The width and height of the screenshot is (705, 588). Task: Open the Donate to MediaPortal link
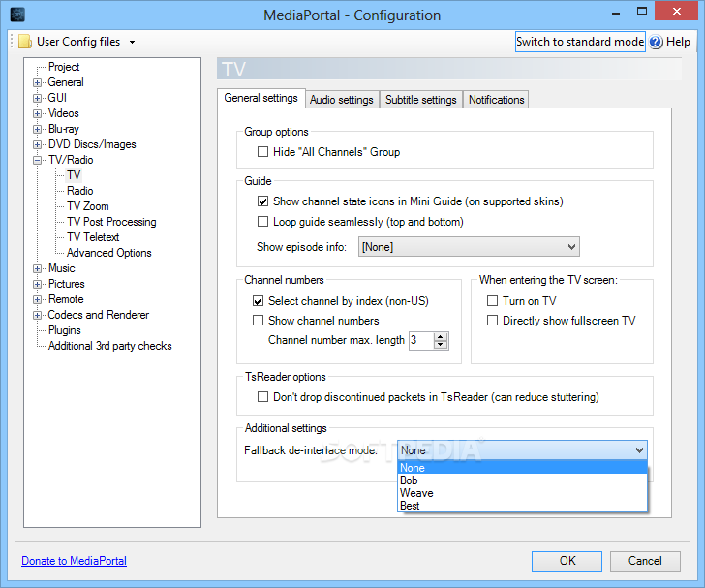click(75, 561)
